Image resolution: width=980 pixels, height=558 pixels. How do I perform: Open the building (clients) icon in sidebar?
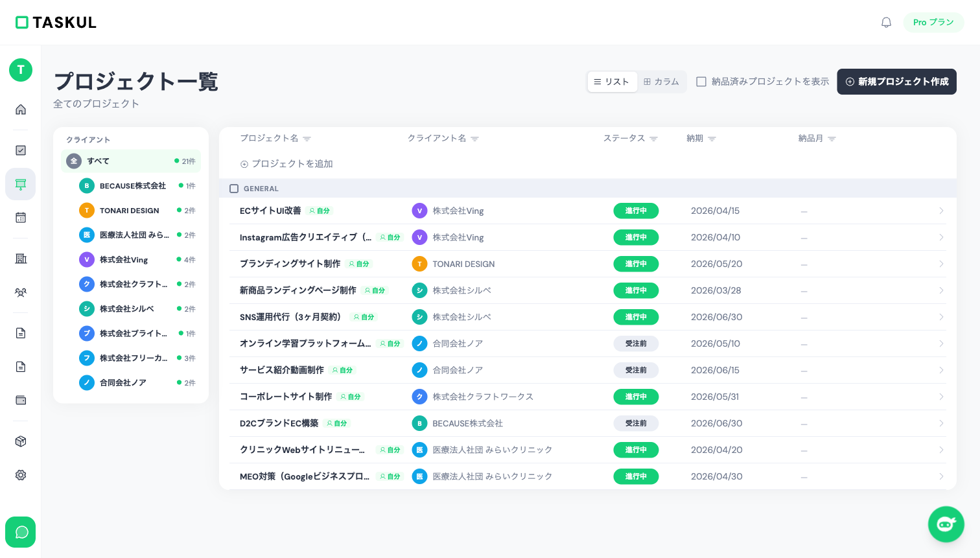pyautogui.click(x=20, y=259)
